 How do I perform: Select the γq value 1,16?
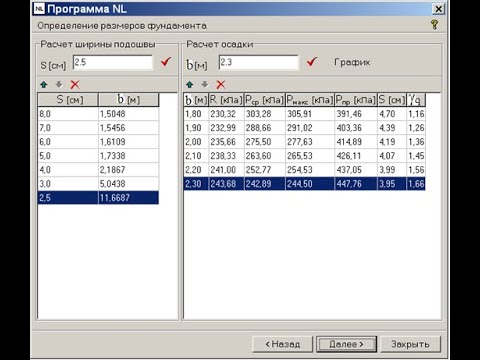click(x=416, y=114)
